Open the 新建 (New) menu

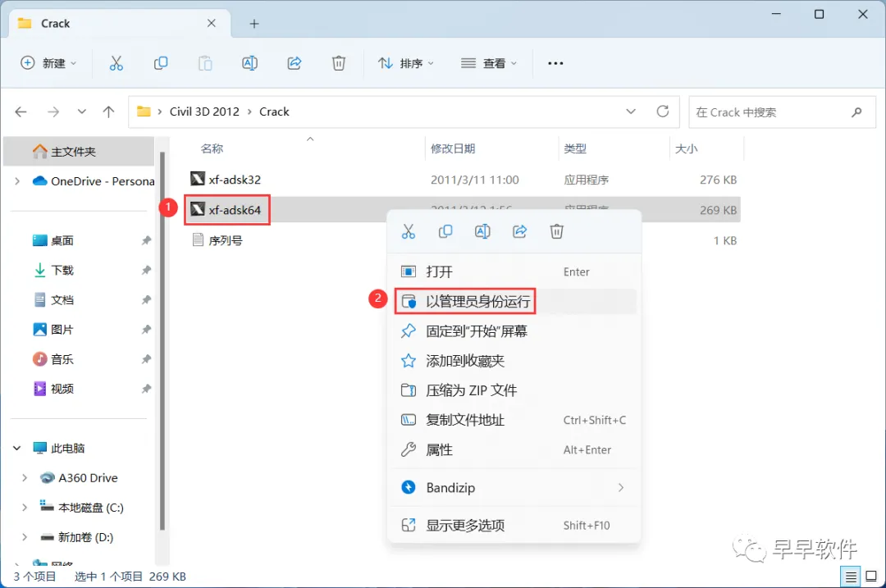coord(48,63)
